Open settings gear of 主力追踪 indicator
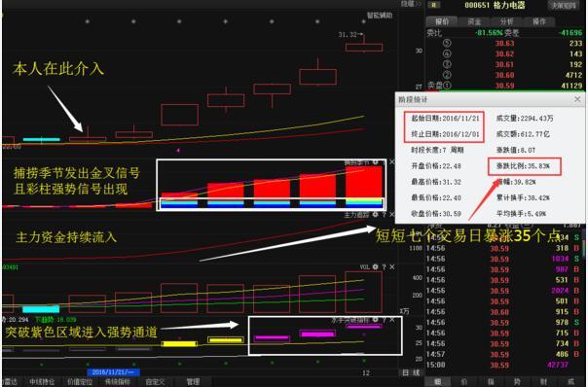The height and width of the screenshot is (387, 588). click(376, 215)
